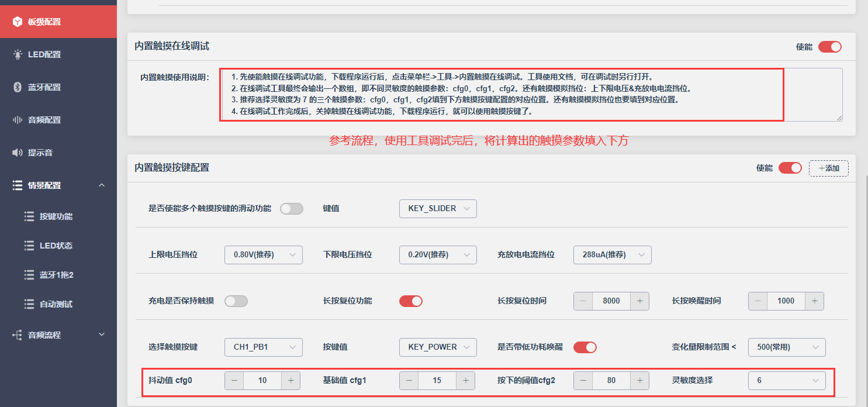Select 自动测试 submenu item
868x407 pixels.
pyautogui.click(x=58, y=304)
